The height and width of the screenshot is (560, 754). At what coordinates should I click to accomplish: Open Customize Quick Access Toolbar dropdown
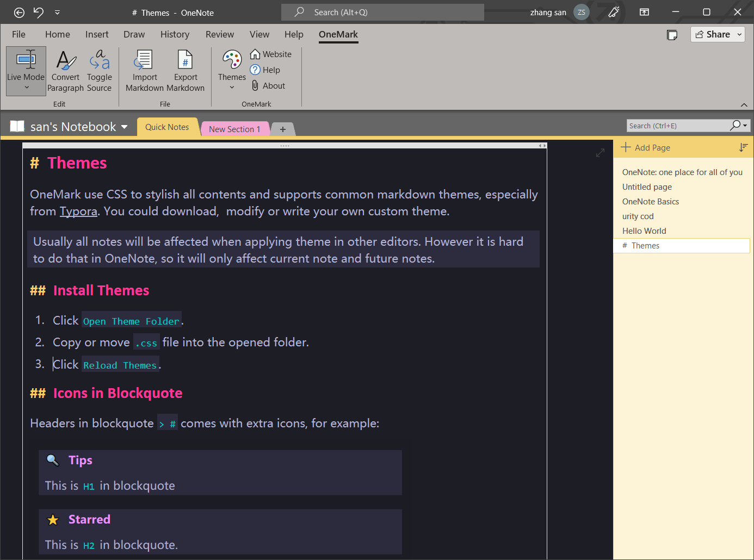click(x=57, y=13)
